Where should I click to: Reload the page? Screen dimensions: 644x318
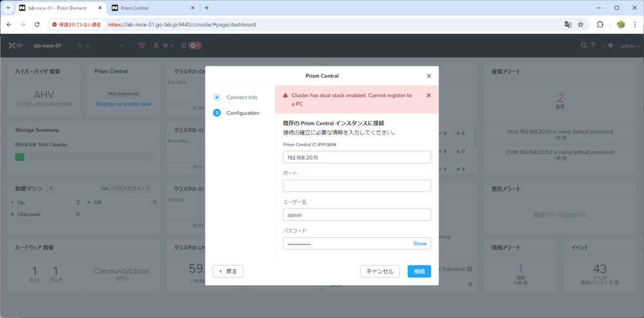tap(37, 25)
